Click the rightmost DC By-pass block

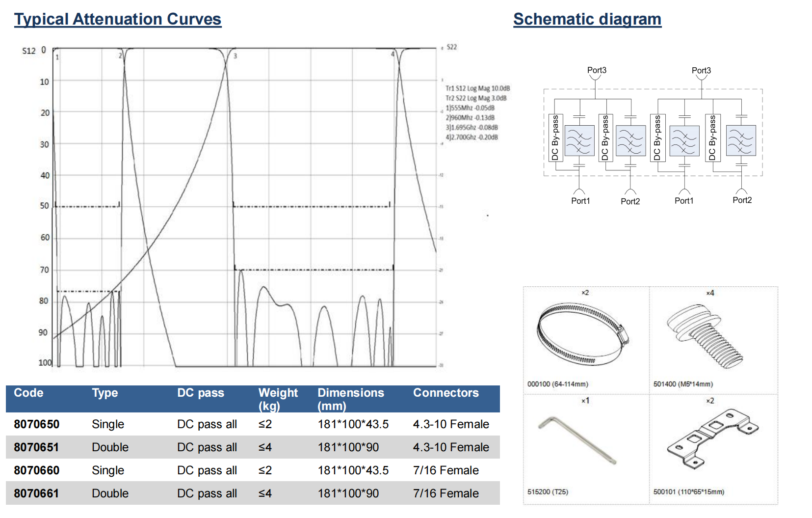click(x=712, y=138)
